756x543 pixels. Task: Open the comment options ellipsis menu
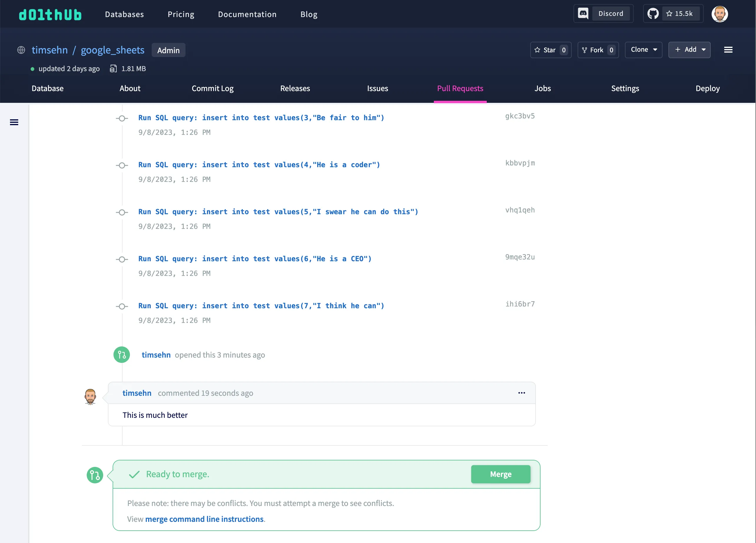(522, 393)
